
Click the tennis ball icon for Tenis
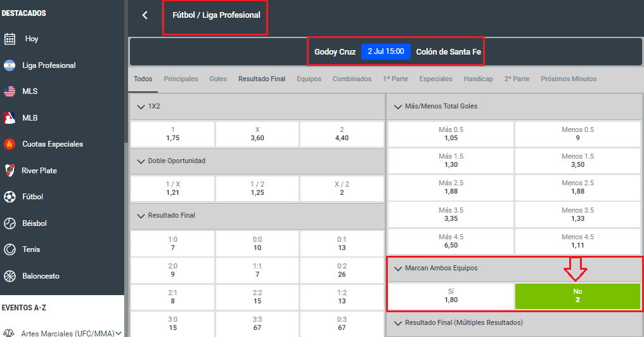tap(10, 249)
